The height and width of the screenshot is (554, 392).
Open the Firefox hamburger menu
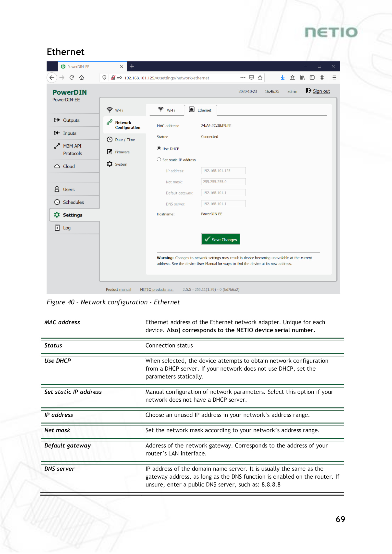(334, 78)
